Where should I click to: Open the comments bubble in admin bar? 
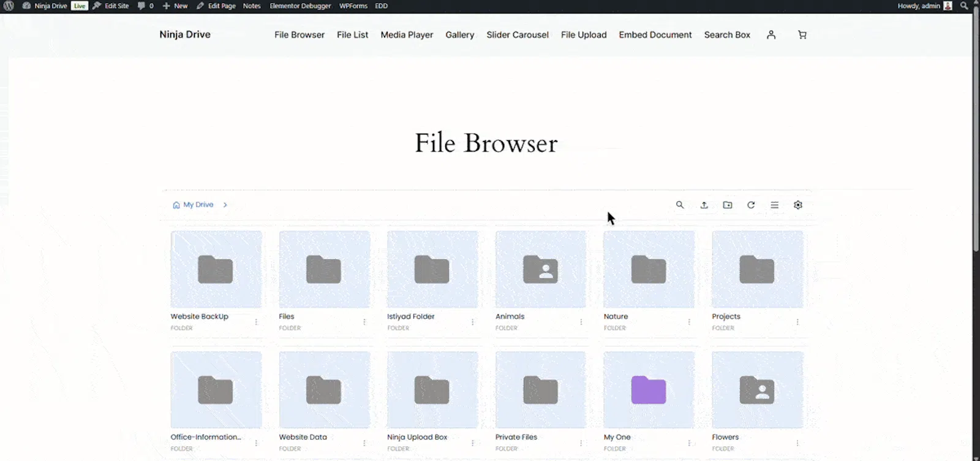[x=142, y=6]
